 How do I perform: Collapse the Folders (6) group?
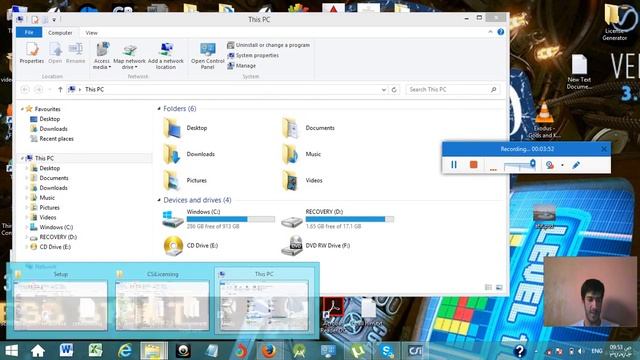click(x=159, y=109)
